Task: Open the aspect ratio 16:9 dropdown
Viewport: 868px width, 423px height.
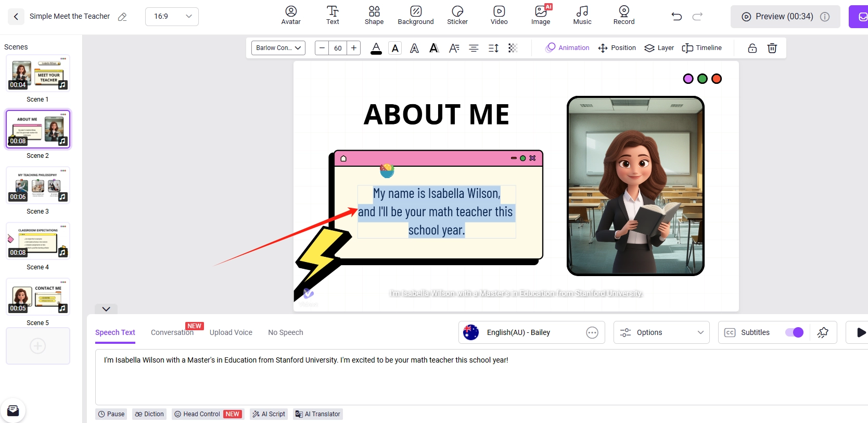Action: 172,17
